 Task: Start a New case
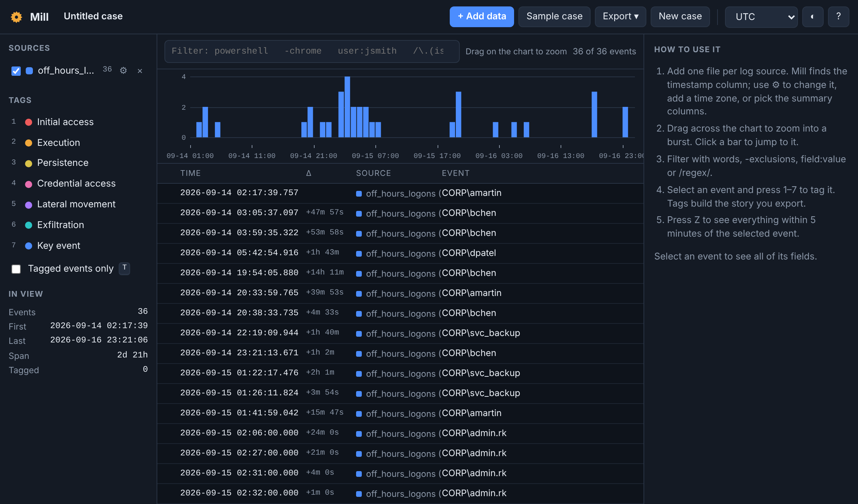pyautogui.click(x=680, y=17)
